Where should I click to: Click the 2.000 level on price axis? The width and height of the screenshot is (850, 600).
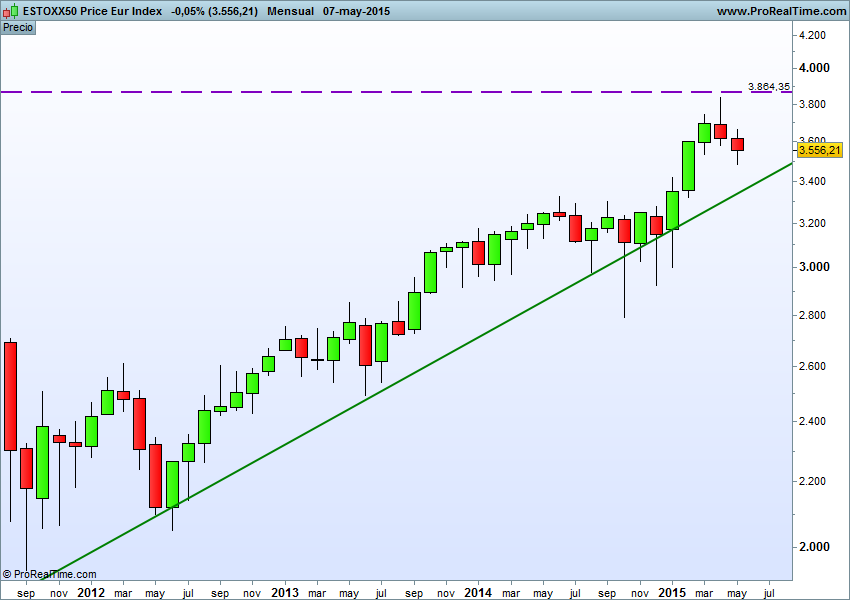coord(814,547)
